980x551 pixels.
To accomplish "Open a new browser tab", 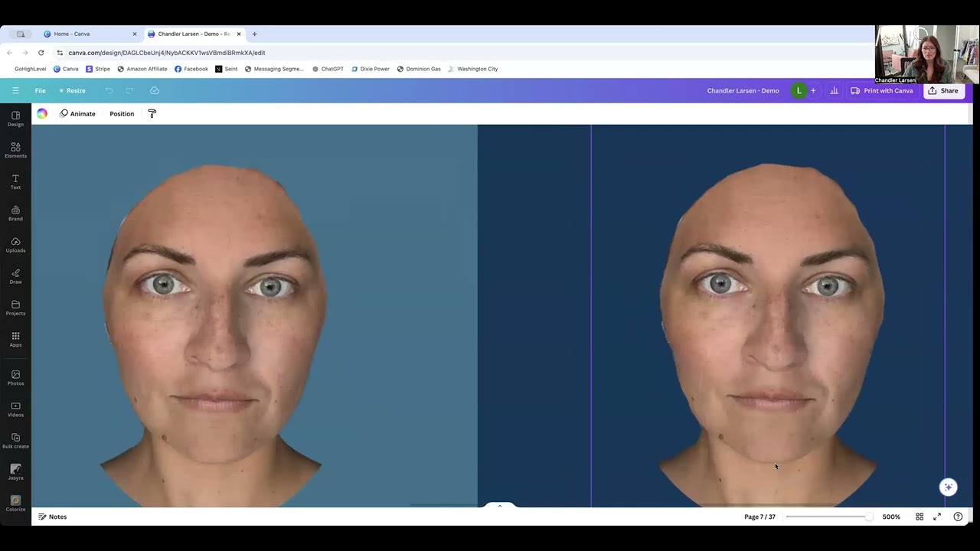I will click(254, 34).
